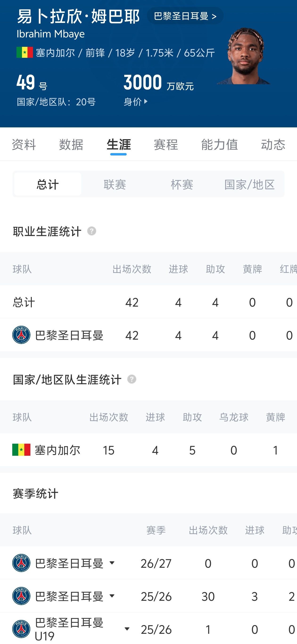The height and width of the screenshot is (644, 297).
Task: Switch to the 能力值 tab
Action: pos(219,145)
